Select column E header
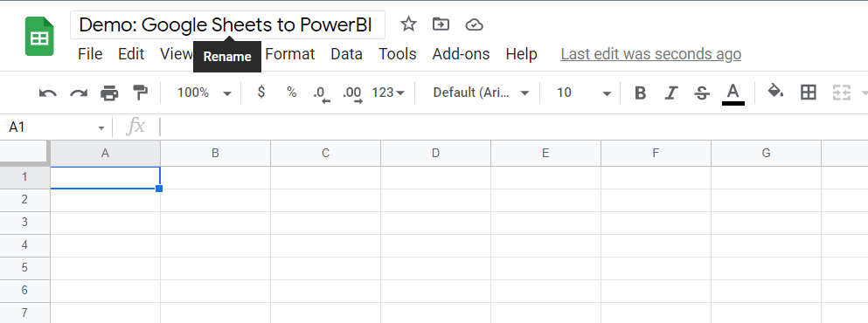This screenshot has height=323, width=868. (545, 153)
